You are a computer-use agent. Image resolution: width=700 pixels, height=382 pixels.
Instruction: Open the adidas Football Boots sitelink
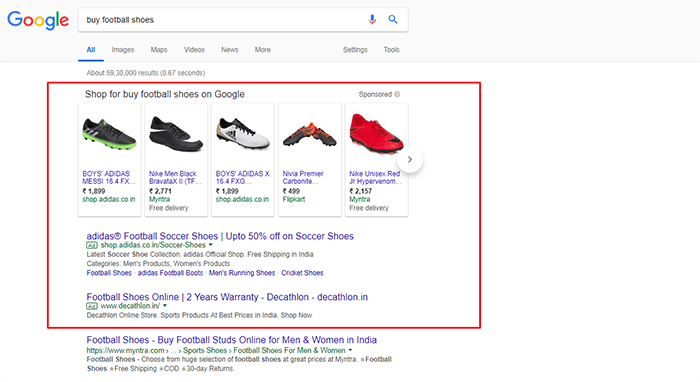(170, 273)
